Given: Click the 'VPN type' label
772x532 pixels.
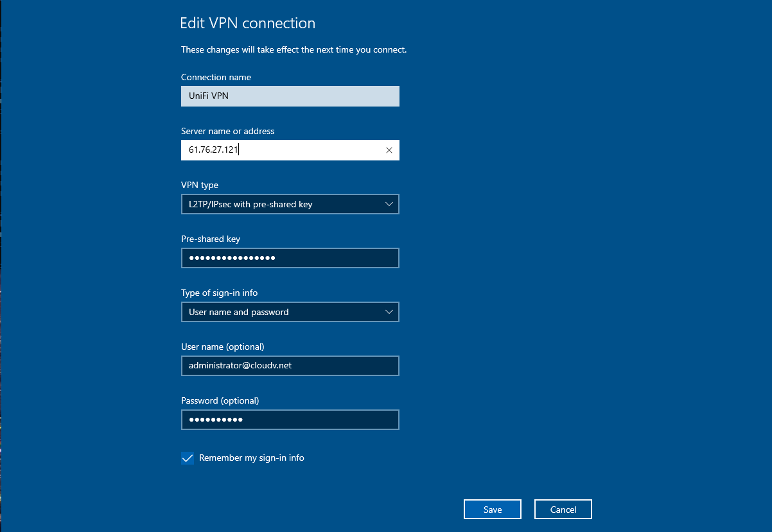Looking at the screenshot, I should [200, 185].
